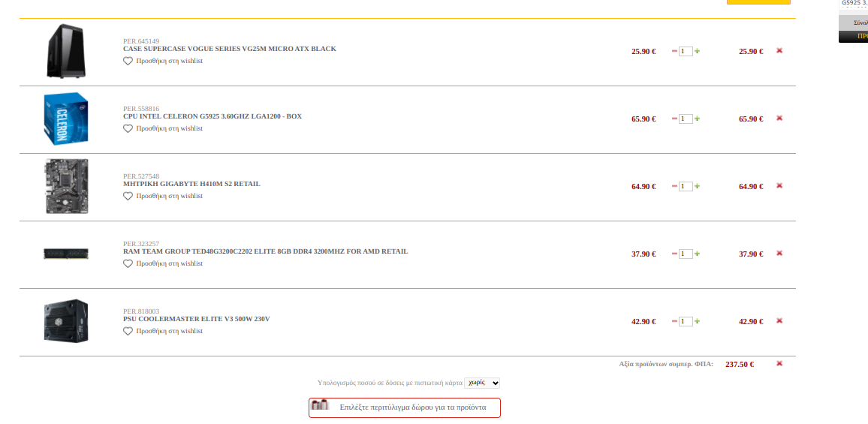Increase quantity of GIGABYTE H410M S2 motherboard
Image resolution: width=868 pixels, height=424 pixels.
697,186
